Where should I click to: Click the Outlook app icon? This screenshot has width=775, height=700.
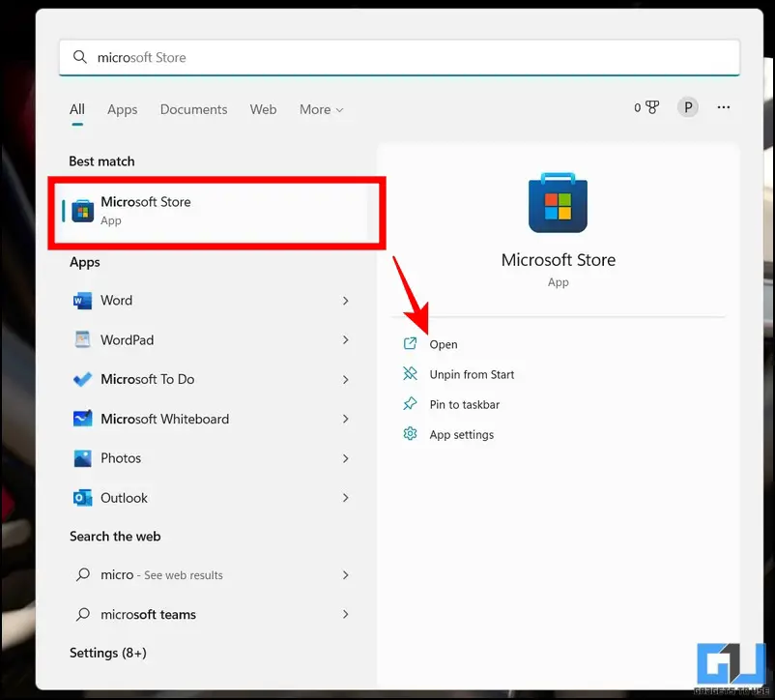(82, 498)
